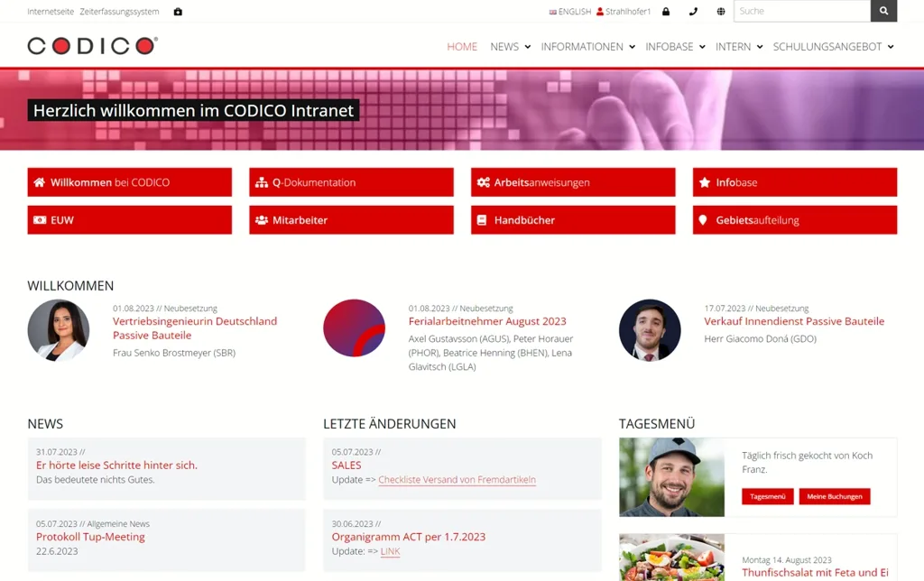Click the gears icon on Arbeitsanweisungen tile
This screenshot has width=924, height=581.
484,182
